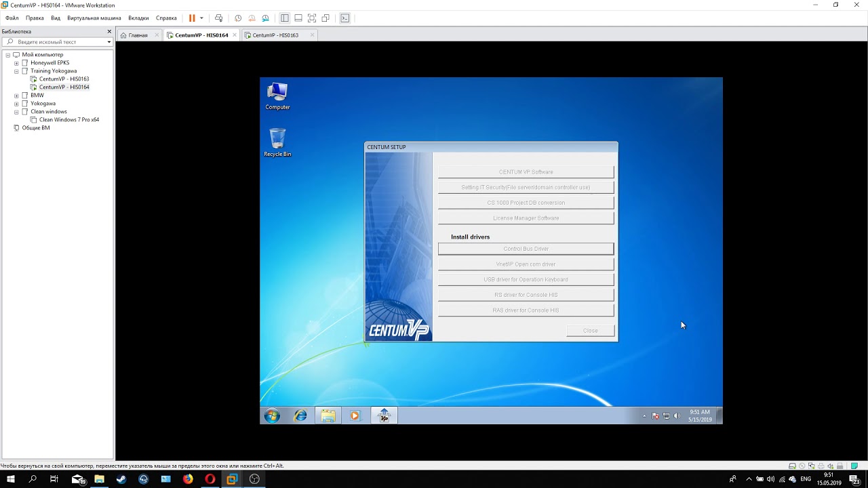The height and width of the screenshot is (488, 868).
Task: Select CentumVP - HIS0163 in the library tree
Action: 64,79
